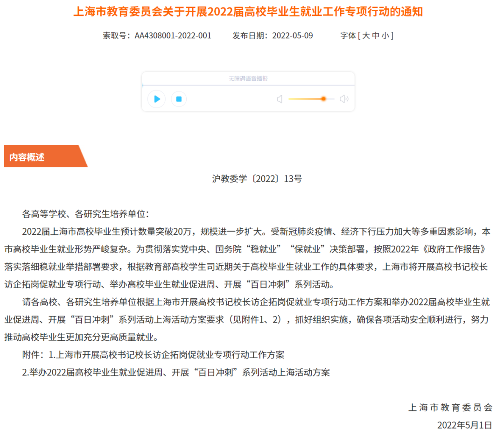Click document number 沪教委学〔2022〕13号
Image resolution: width=504 pixels, height=444 pixels.
pos(257,179)
